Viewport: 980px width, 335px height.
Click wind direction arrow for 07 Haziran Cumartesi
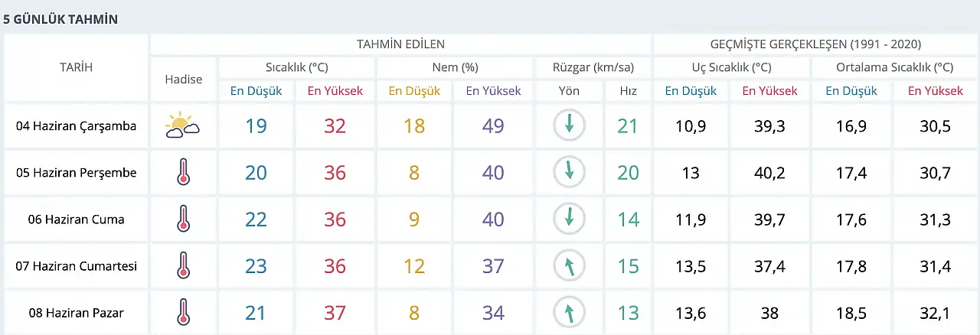(x=569, y=265)
